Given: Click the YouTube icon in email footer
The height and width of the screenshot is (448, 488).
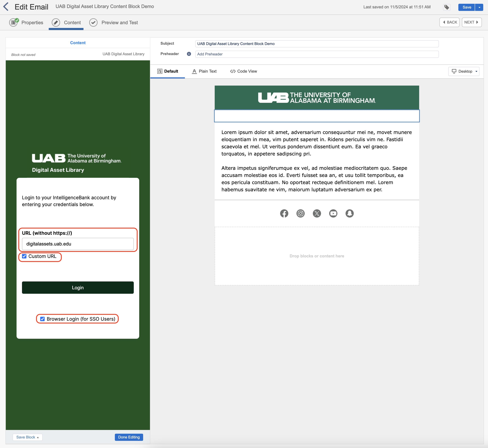Looking at the screenshot, I should click(x=333, y=213).
